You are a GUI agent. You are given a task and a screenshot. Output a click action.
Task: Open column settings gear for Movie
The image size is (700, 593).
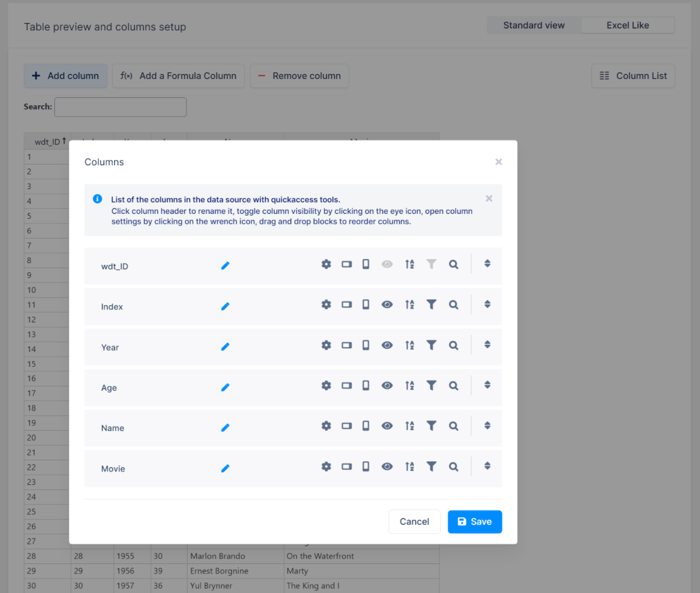click(x=326, y=466)
